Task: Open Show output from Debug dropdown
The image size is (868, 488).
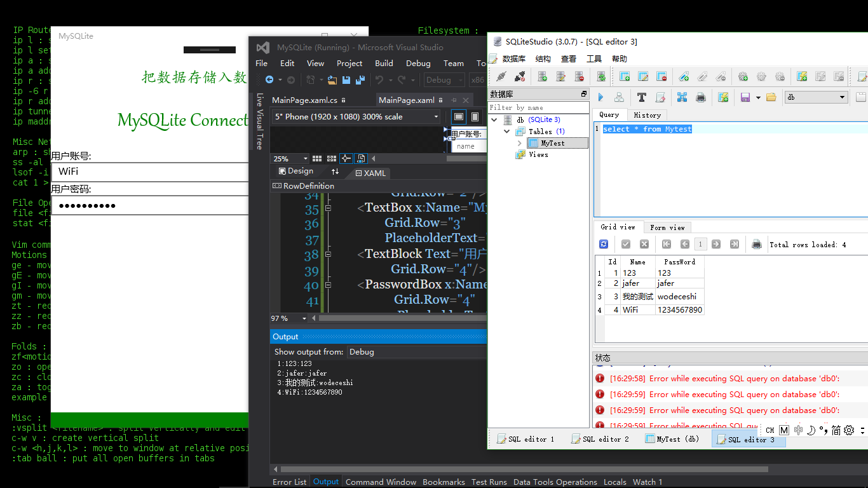Action: [416, 352]
